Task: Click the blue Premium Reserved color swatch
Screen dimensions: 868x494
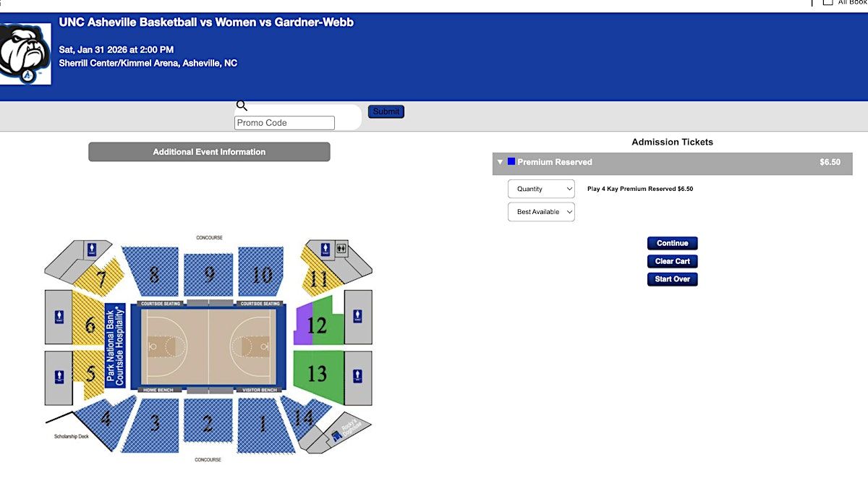Action: coord(511,162)
